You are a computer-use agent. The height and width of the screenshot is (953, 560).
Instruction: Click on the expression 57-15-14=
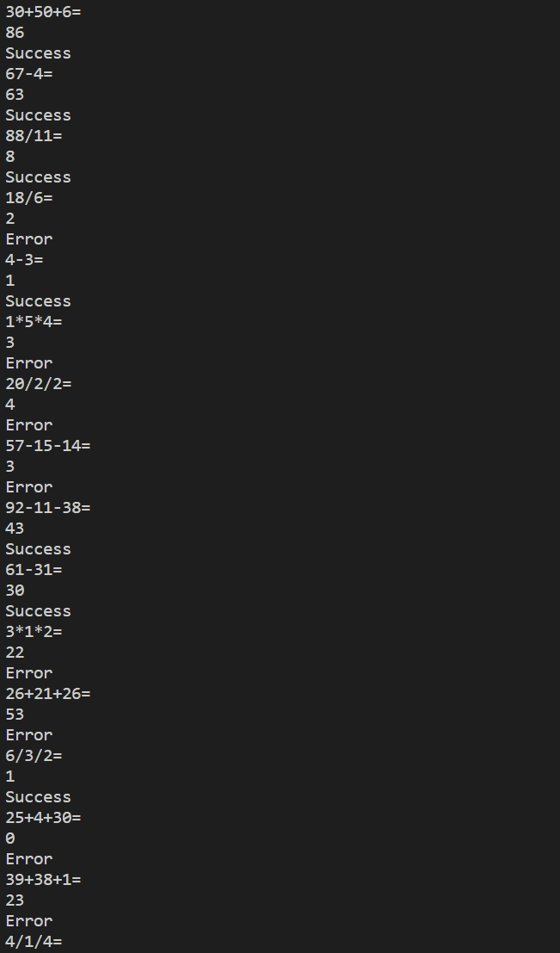point(48,446)
